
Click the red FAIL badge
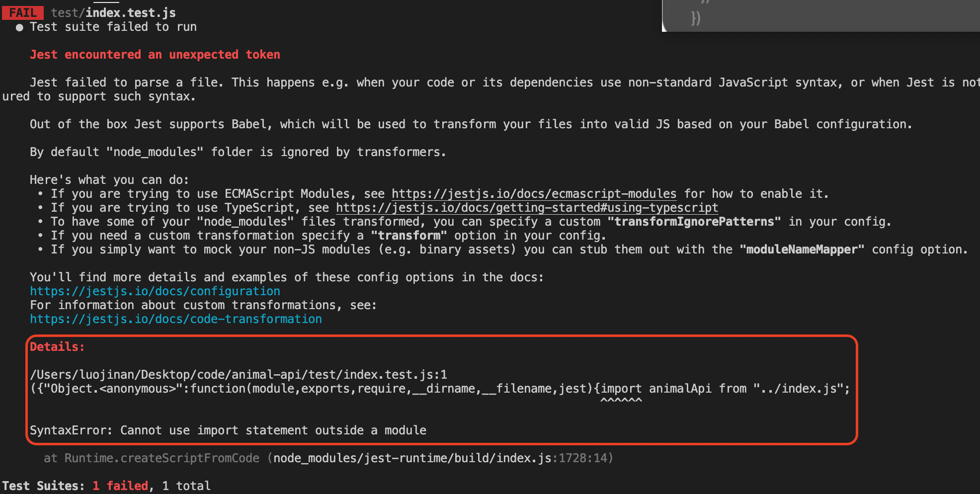point(23,12)
